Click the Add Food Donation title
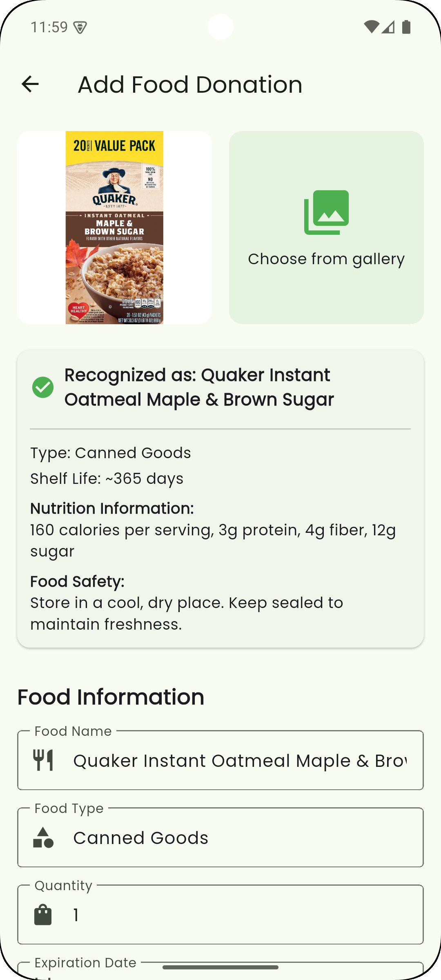This screenshot has height=980, width=441. coord(190,85)
